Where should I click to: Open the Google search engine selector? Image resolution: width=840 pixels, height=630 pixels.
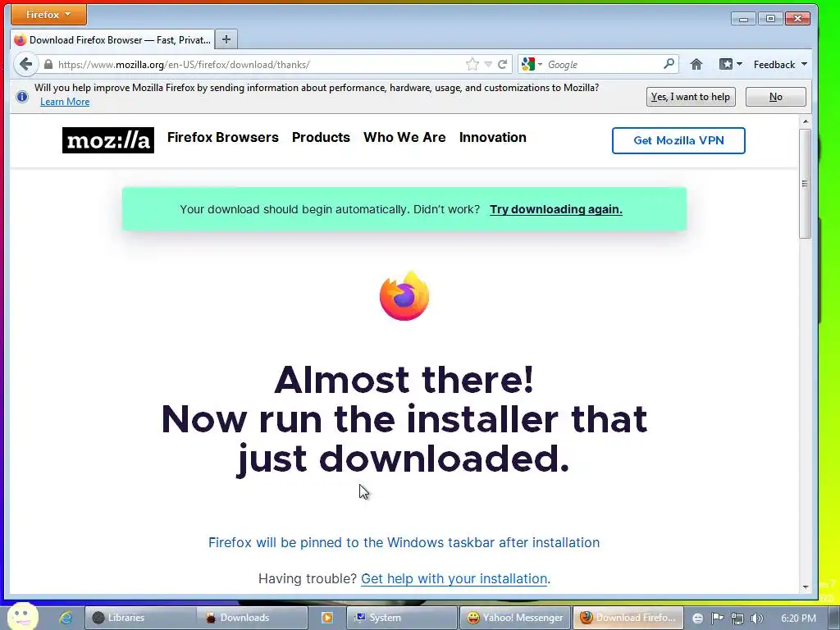pos(532,64)
